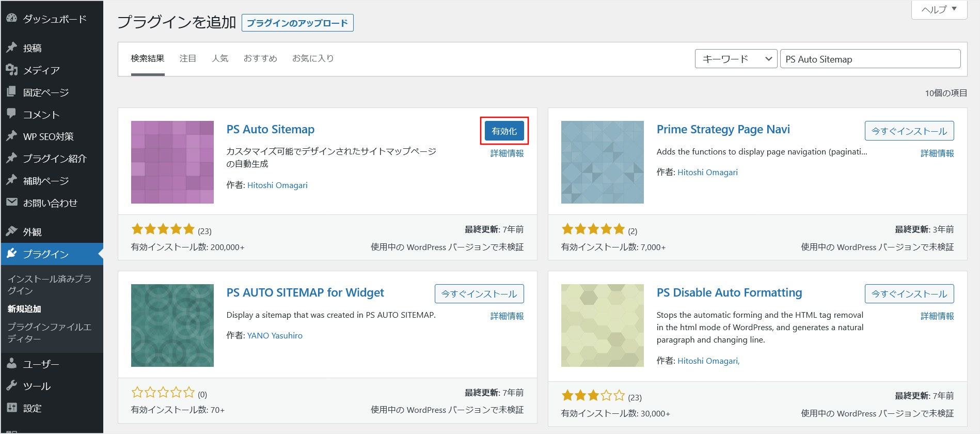
Task: Open the キーワード search type dropdown
Action: 736,59
